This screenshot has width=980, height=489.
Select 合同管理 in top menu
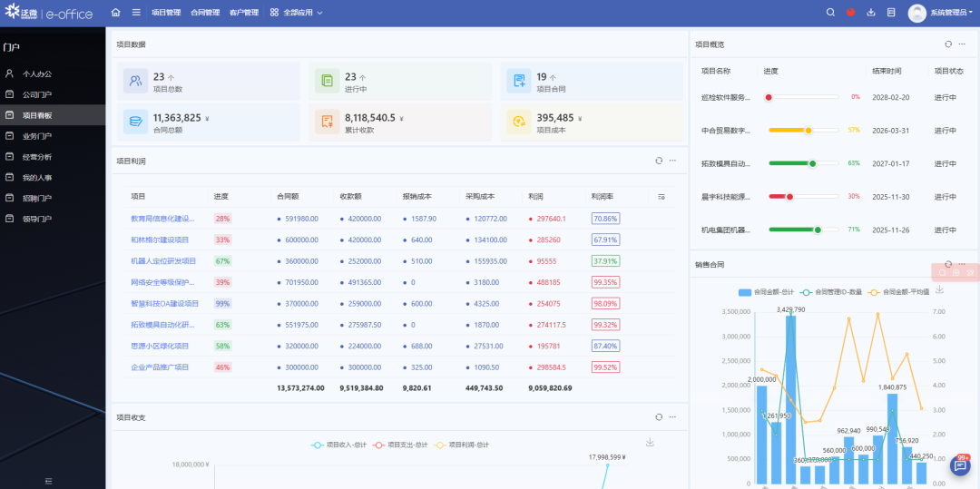pos(205,13)
